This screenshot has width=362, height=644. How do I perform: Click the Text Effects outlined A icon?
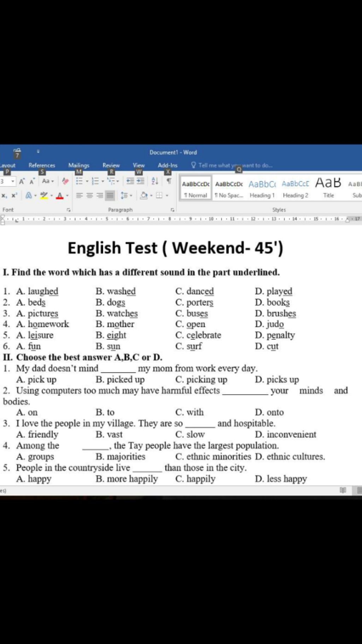point(29,195)
